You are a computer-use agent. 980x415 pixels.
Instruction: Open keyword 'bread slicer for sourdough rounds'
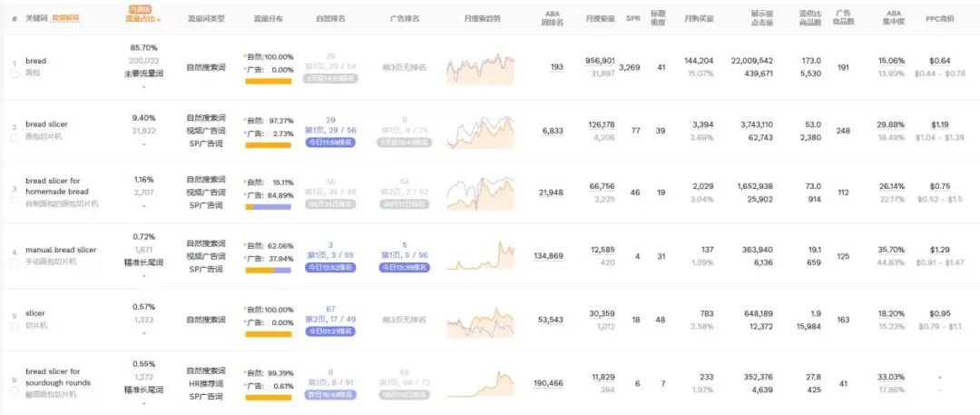pos(57,377)
